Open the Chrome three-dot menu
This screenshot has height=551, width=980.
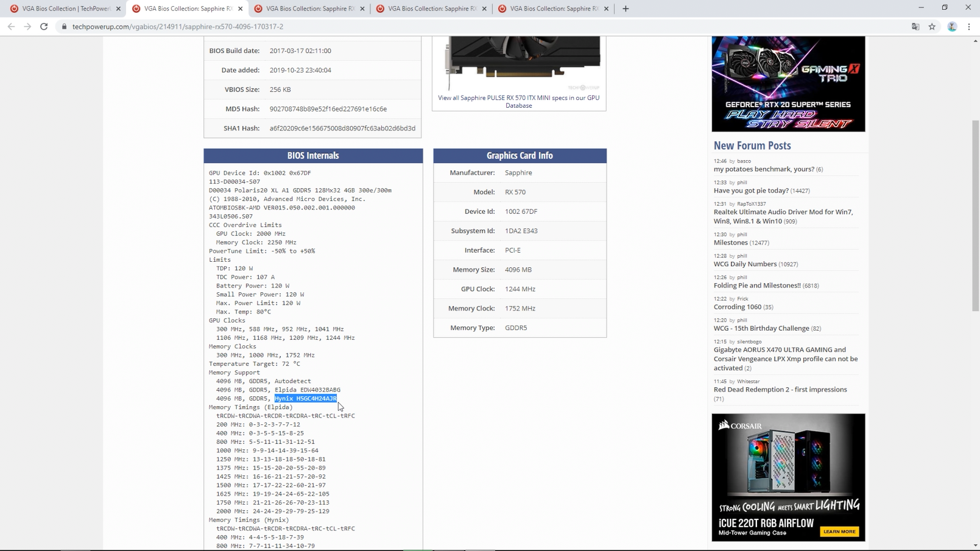pyautogui.click(x=969, y=27)
